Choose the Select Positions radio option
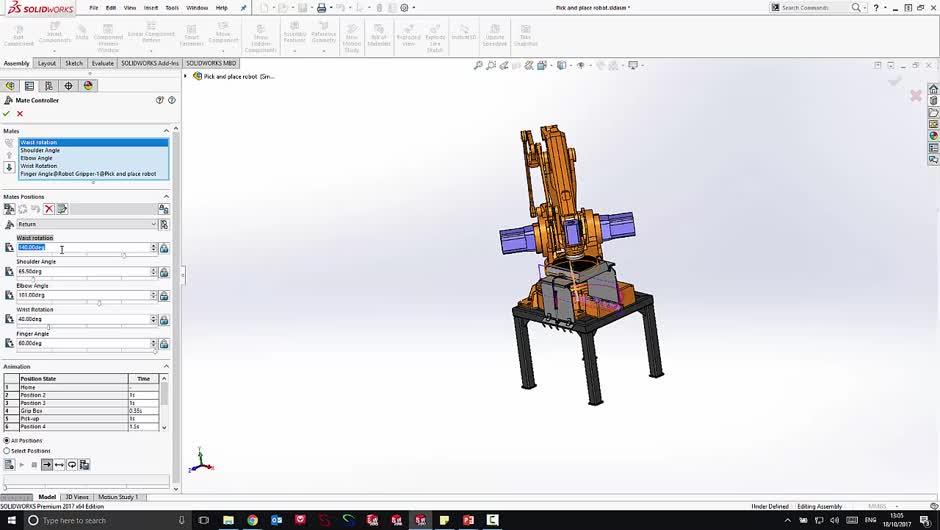This screenshot has width=940, height=530. pos(7,451)
